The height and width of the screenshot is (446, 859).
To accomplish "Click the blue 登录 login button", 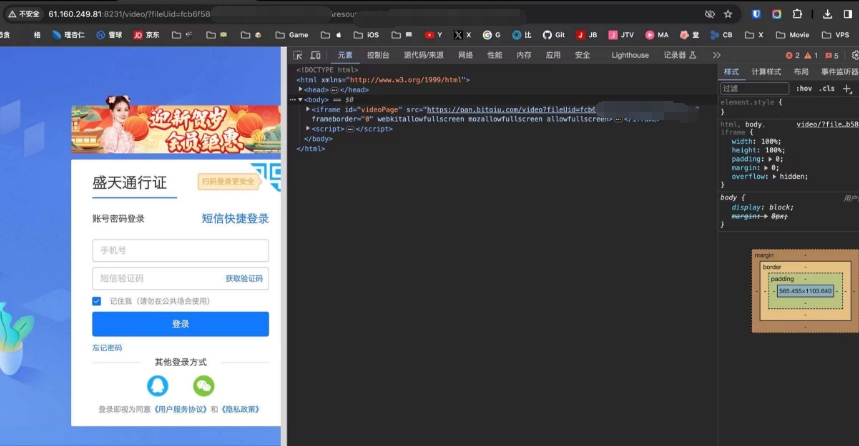I will 180,324.
